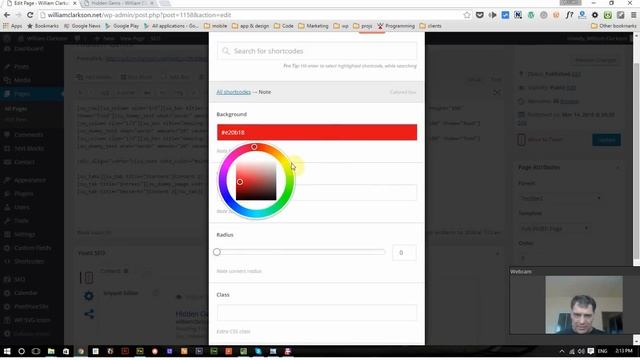
Task: Open the Store icon on the taskbar
Action: [66, 351]
